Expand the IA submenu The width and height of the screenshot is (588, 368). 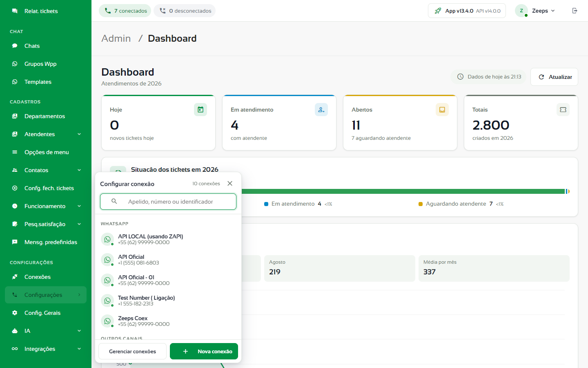[79, 331]
